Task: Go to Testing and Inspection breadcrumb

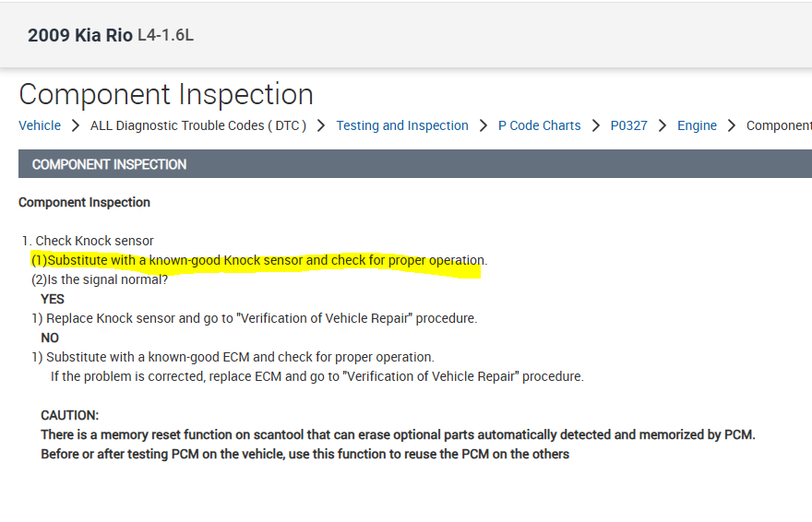Action: click(402, 125)
